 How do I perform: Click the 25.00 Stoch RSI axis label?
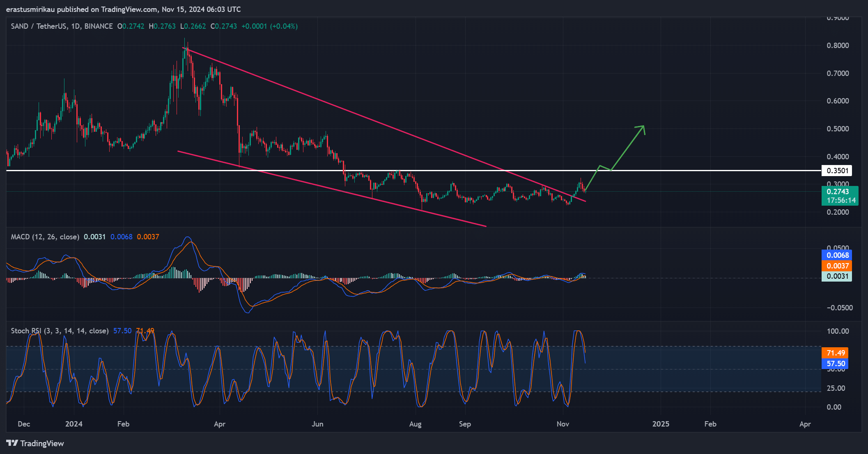tap(836, 388)
